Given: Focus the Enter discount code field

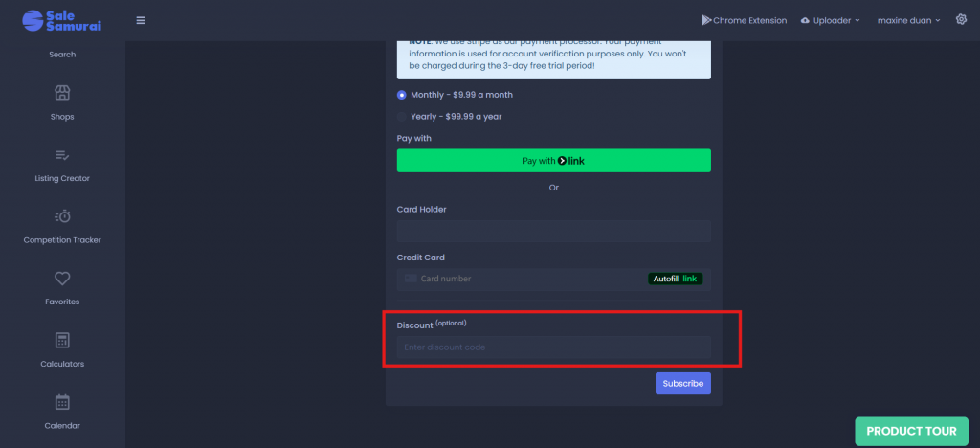Looking at the screenshot, I should click(x=553, y=347).
